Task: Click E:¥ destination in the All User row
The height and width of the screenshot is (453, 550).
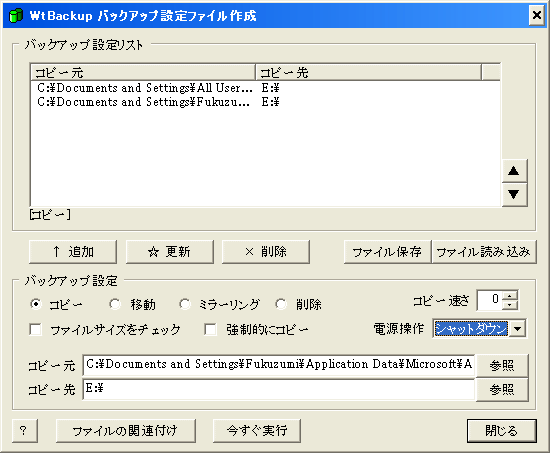Action: click(x=270, y=88)
